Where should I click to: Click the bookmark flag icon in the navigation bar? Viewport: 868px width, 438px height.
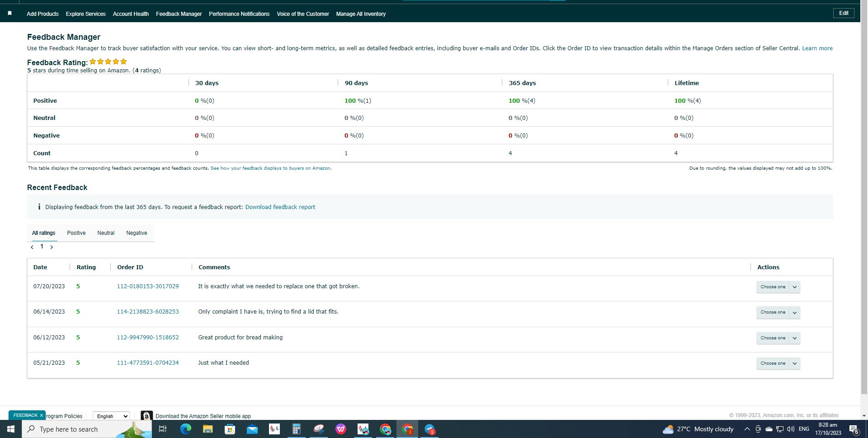pyautogui.click(x=9, y=14)
